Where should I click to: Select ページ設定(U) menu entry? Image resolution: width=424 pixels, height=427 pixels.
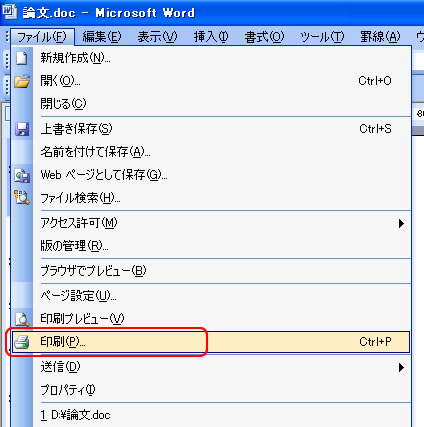tap(78, 295)
